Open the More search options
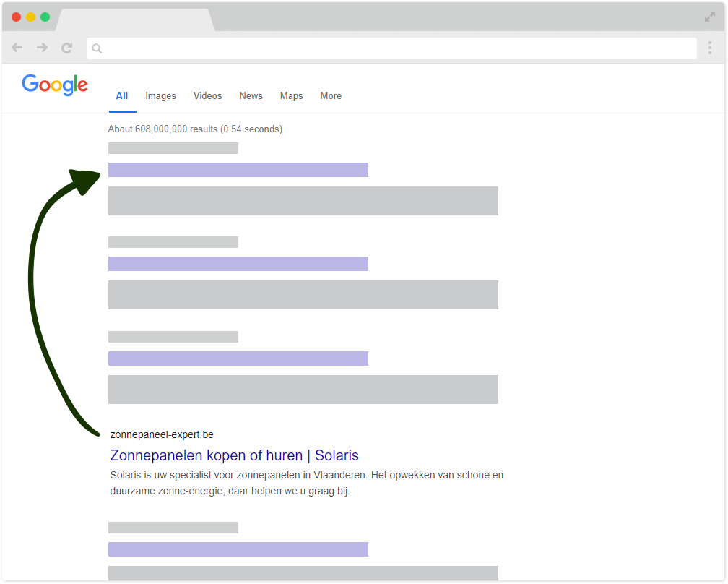The image size is (728, 584). click(x=331, y=95)
